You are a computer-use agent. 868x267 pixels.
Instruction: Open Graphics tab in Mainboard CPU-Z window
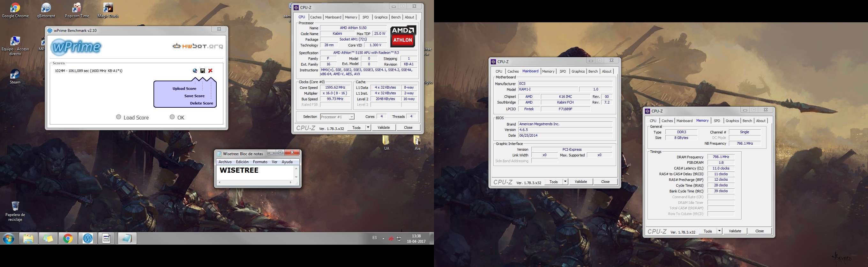(x=578, y=71)
